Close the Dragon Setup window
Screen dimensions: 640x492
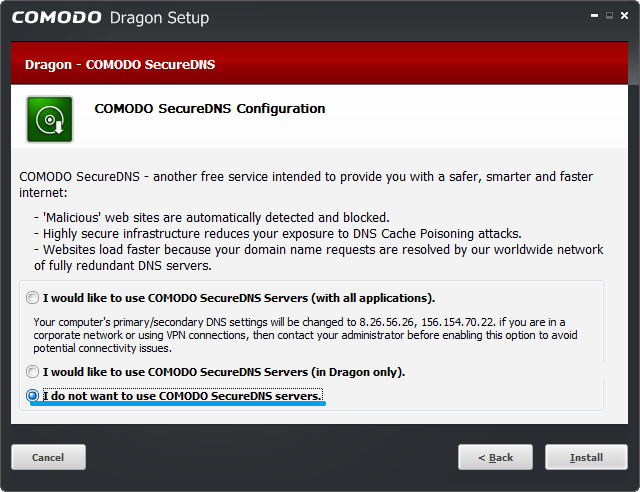(624, 16)
